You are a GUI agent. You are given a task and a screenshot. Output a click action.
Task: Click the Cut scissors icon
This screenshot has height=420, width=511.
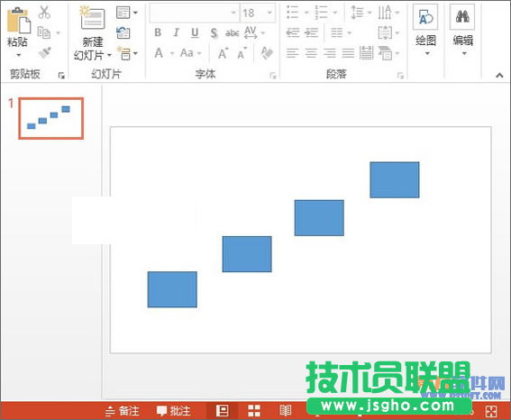(44, 13)
